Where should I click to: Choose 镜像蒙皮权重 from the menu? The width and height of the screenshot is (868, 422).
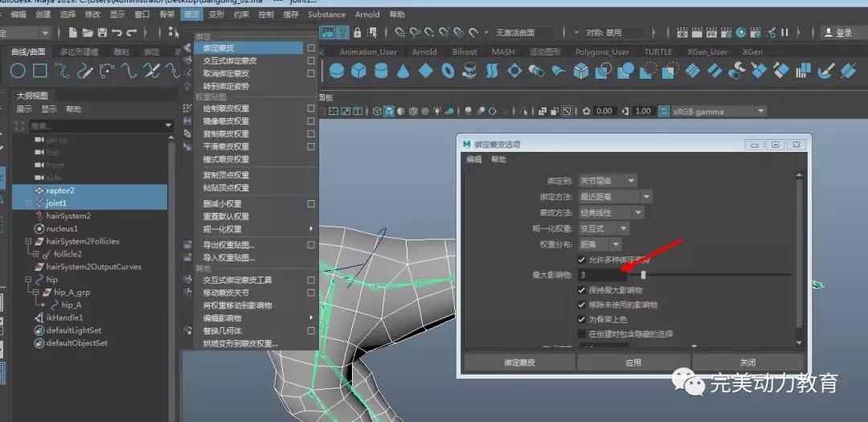pos(226,121)
